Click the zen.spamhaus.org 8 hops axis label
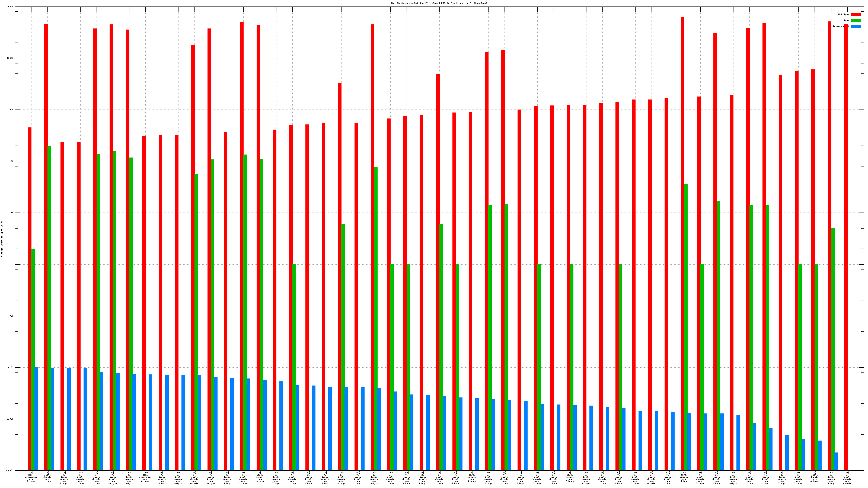868x488 pixels. pyautogui.click(x=145, y=477)
